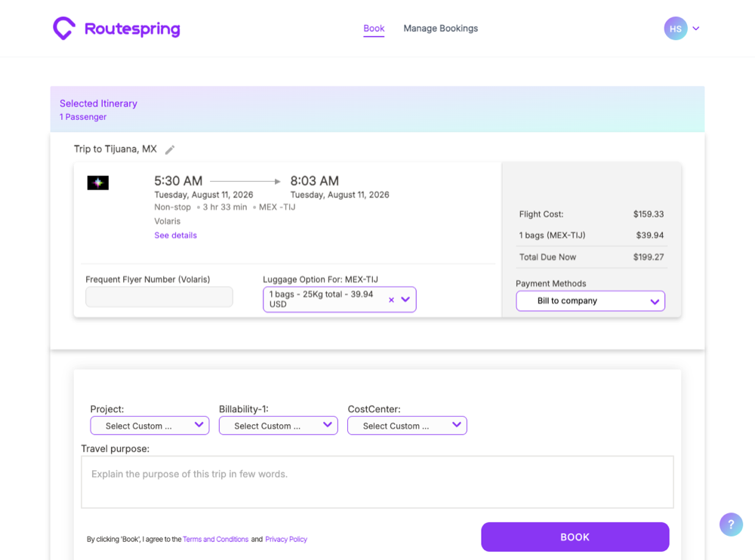
Task: Click the 8:03 AM arrival time
Action: coord(314,181)
